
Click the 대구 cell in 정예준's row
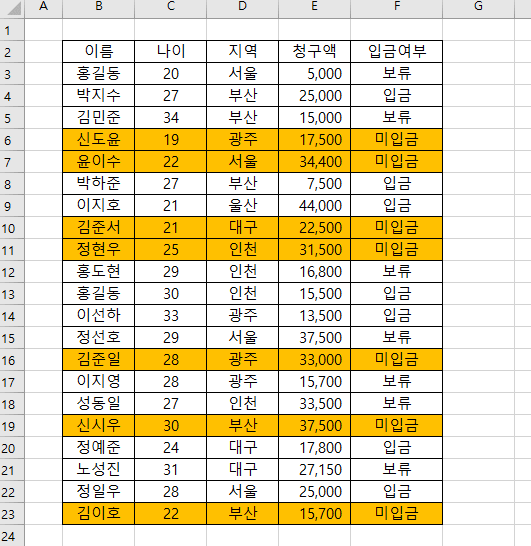(243, 447)
